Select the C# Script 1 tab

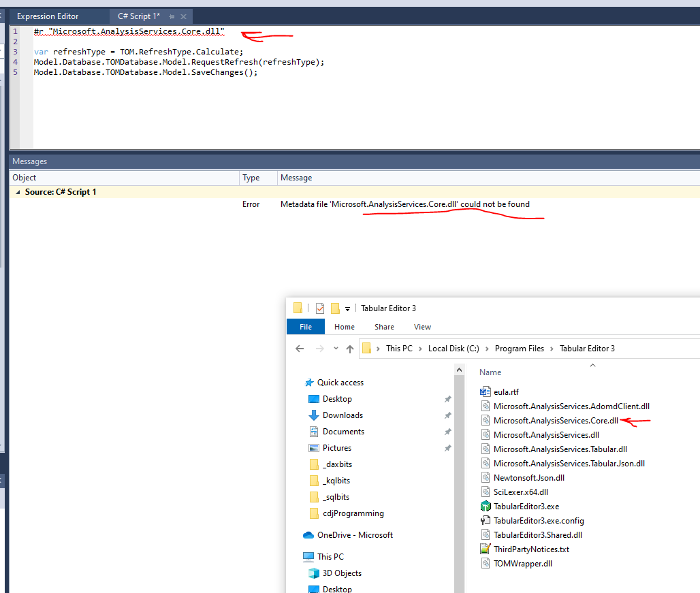(139, 16)
